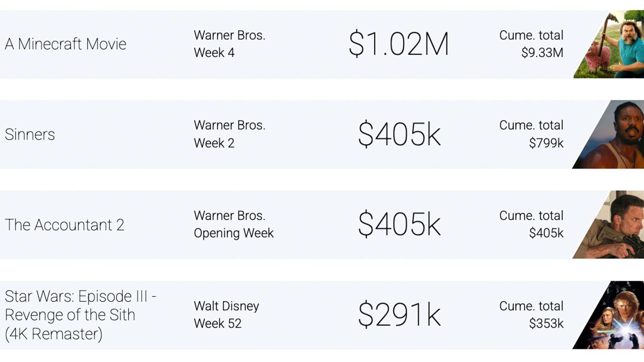
Task: Click the $291k weekly gross figure
Action: [399, 314]
